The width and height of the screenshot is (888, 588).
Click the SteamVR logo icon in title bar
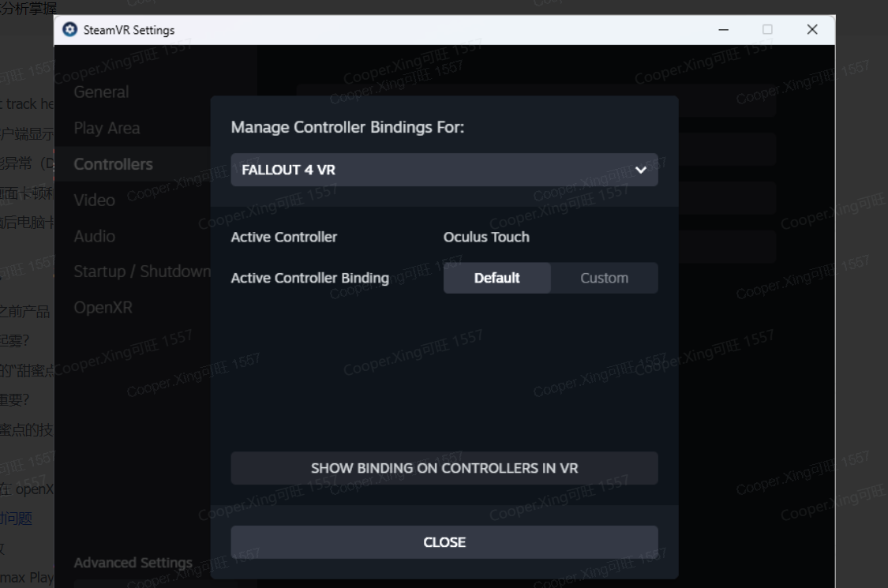coord(69,29)
